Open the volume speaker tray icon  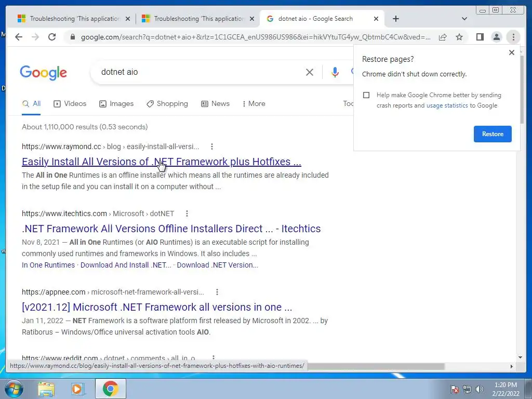(x=479, y=389)
